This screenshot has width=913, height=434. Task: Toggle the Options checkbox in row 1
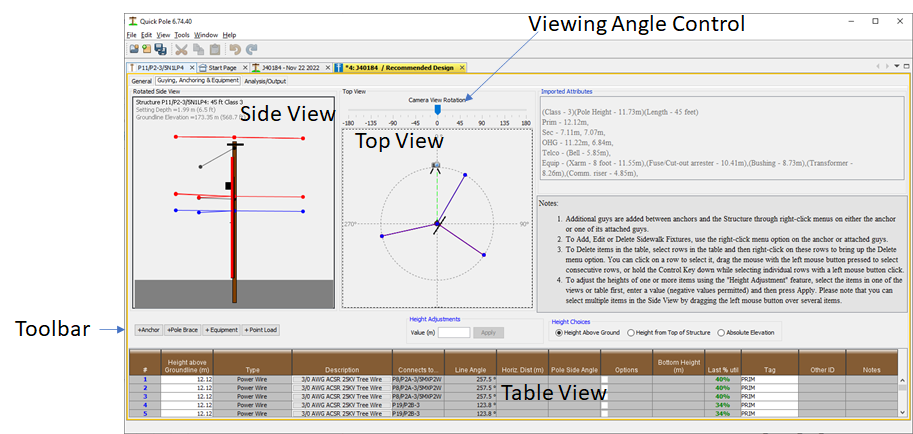click(x=604, y=379)
